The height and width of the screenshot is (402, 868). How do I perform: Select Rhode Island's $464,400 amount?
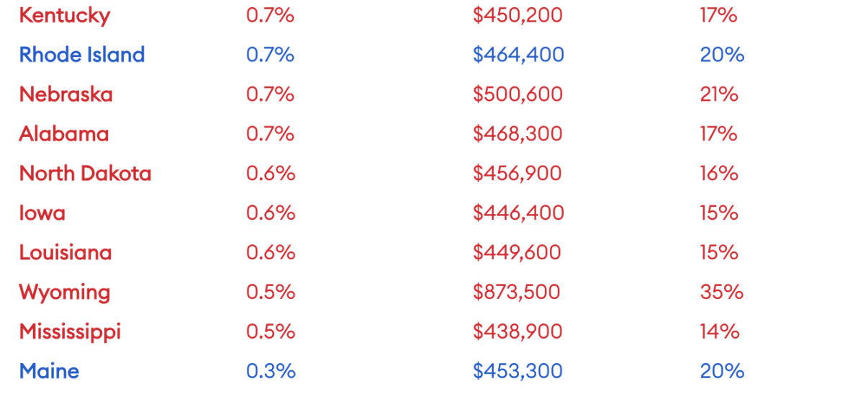pos(518,55)
